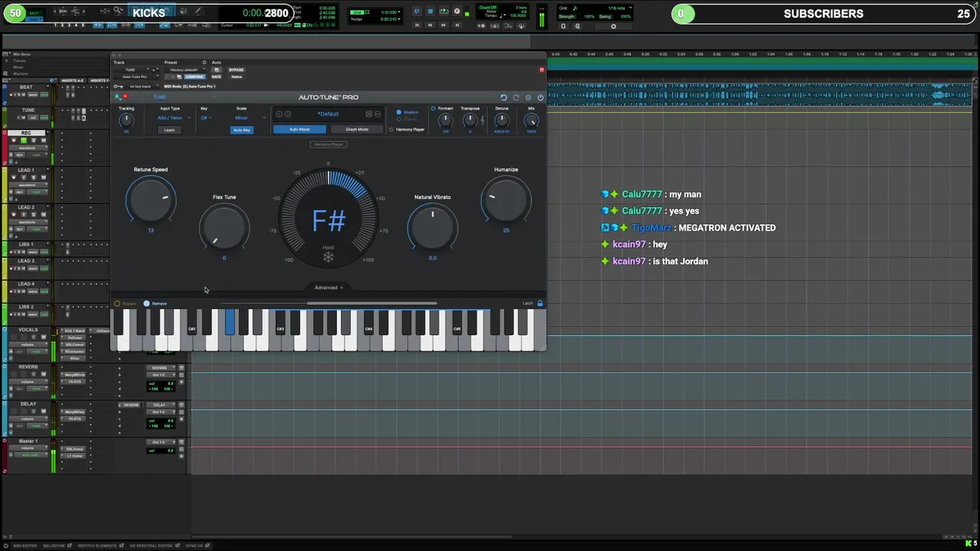Switch to Graph Mode
Screen dimensions: 980x551
[357, 129]
